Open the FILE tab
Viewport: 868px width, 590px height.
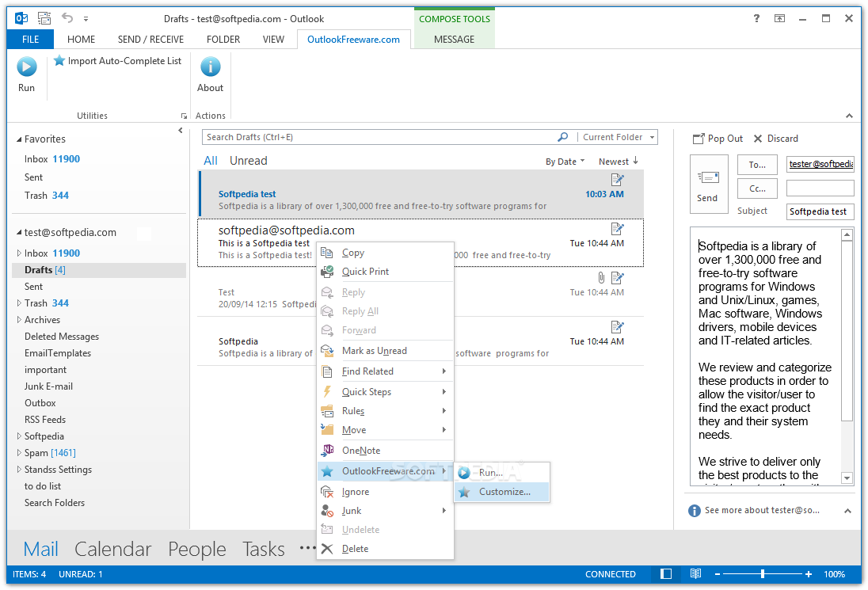point(30,40)
